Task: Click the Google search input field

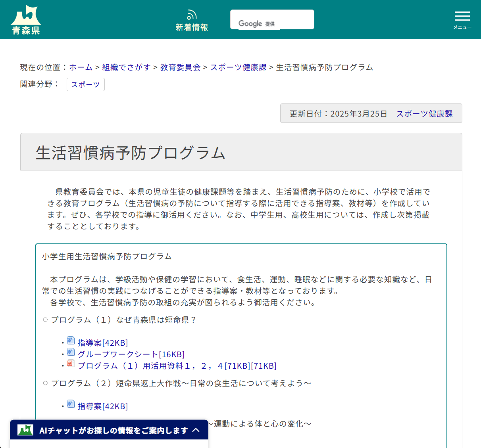Action: pyautogui.click(x=272, y=19)
